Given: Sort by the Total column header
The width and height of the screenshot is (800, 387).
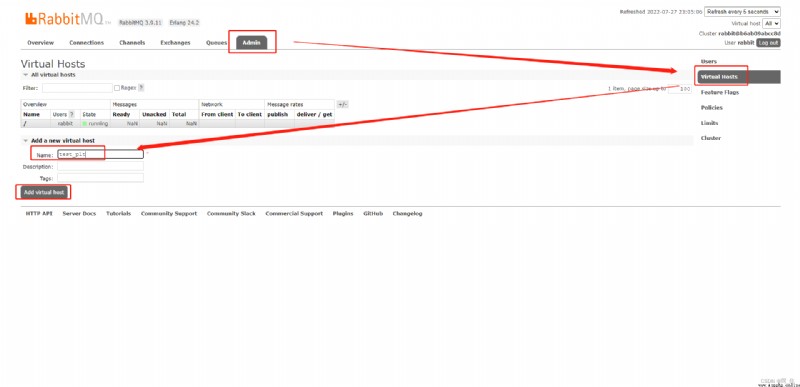Looking at the screenshot, I should 179,115.
